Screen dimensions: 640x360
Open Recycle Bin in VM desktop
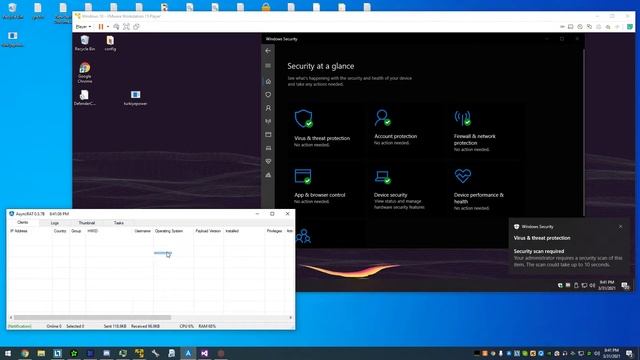coord(84,43)
